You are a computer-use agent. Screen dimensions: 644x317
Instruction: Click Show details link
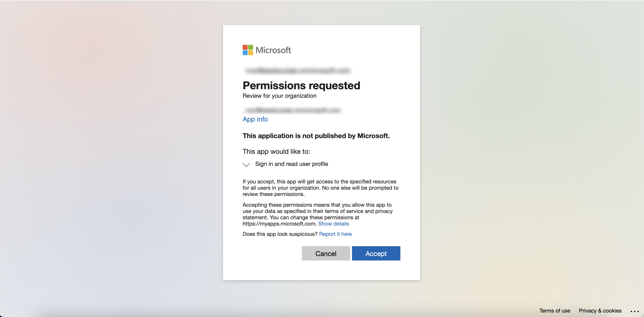point(333,224)
